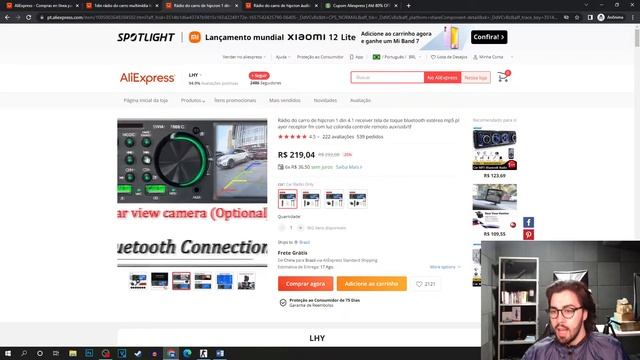The image size is (640, 360).
Task: Search No AliExpress button
Action: click(x=442, y=78)
